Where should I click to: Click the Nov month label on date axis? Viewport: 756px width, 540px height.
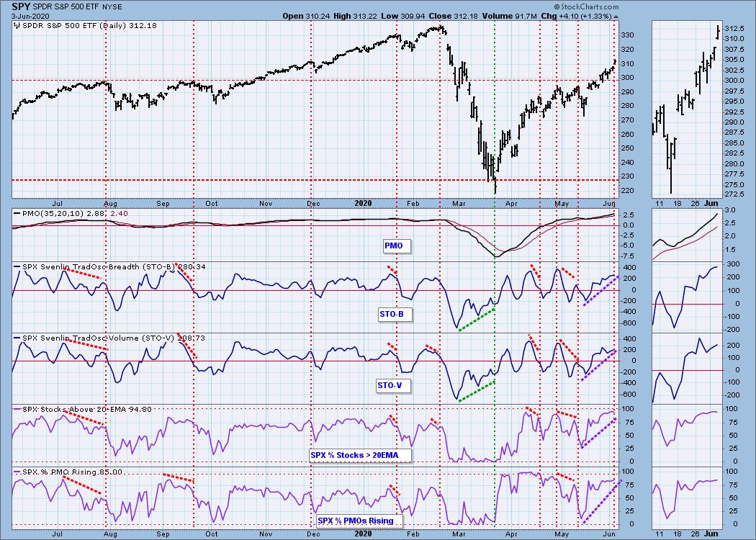[266, 203]
